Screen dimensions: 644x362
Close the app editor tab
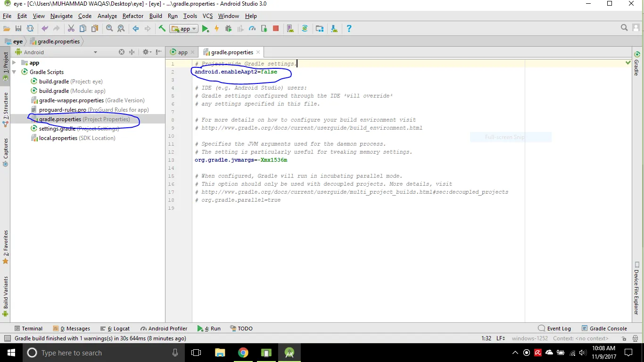coord(192,52)
